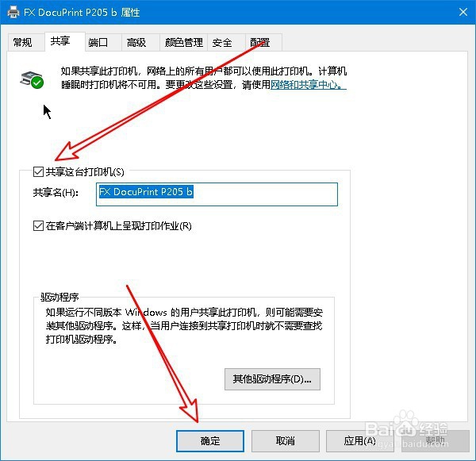Switch to the 安全 tab
The image size is (476, 461).
pyautogui.click(x=226, y=43)
